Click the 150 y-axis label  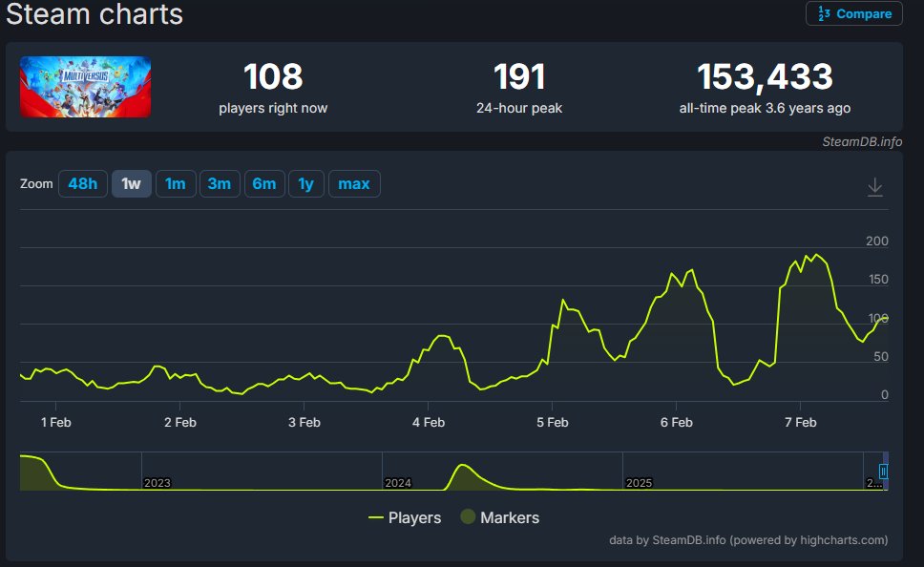[x=878, y=280]
